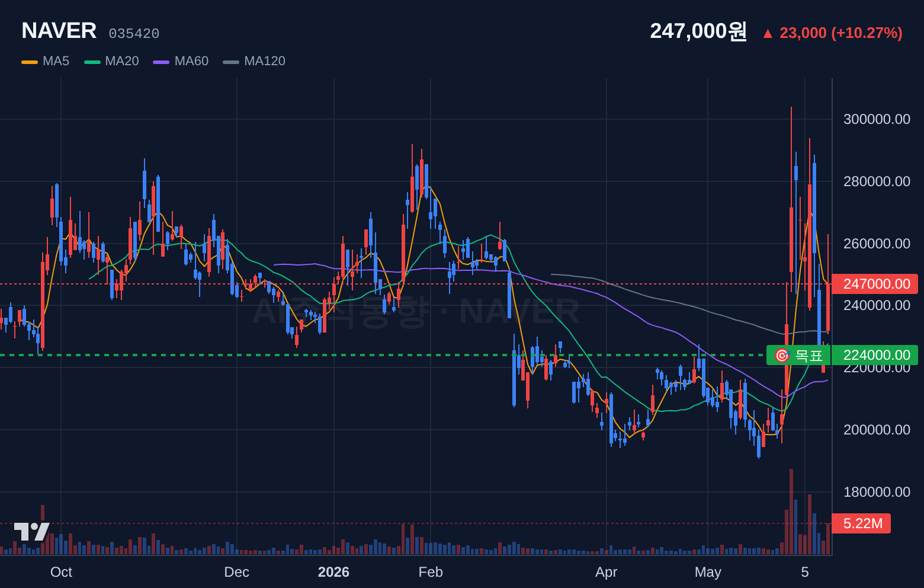Click the MA5 orange legend swatch
Image resolution: width=924 pixels, height=588 pixels.
pos(30,62)
